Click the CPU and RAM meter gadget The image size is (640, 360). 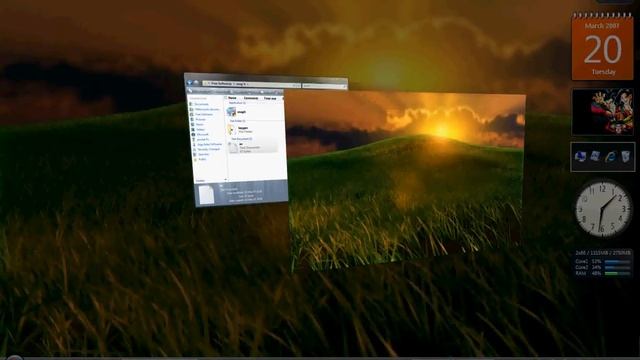click(x=602, y=263)
